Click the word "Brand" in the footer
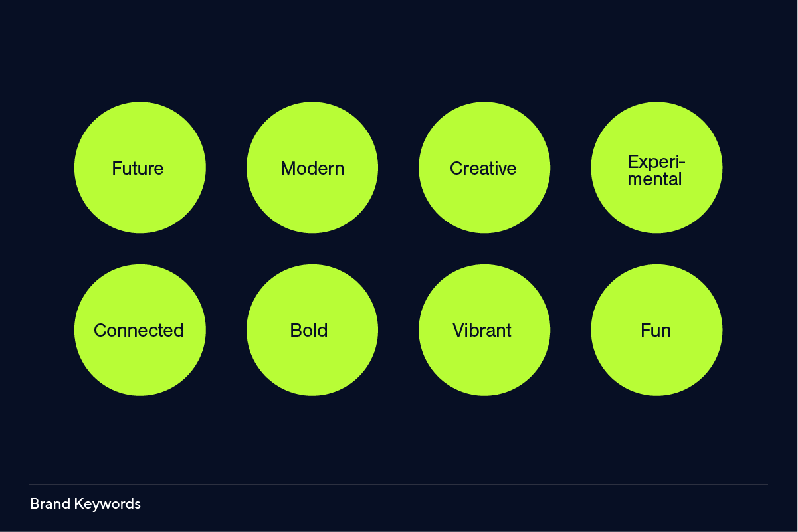Screen dimensions: 798x532 [x=50, y=504]
